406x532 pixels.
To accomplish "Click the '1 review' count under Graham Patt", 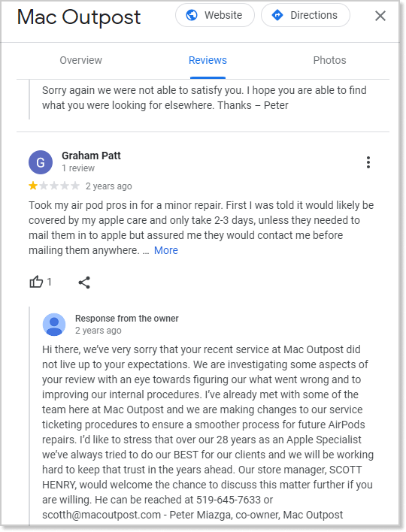I will click(x=78, y=168).
